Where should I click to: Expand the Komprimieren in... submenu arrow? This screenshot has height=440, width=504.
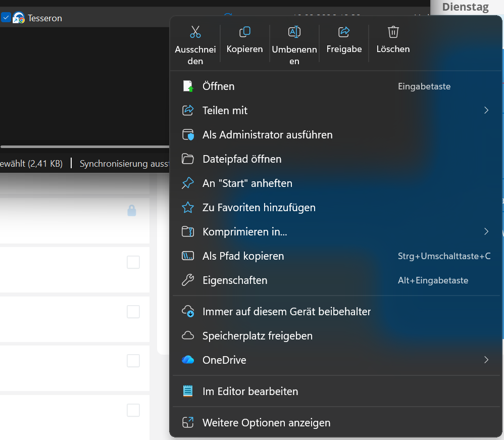click(486, 232)
